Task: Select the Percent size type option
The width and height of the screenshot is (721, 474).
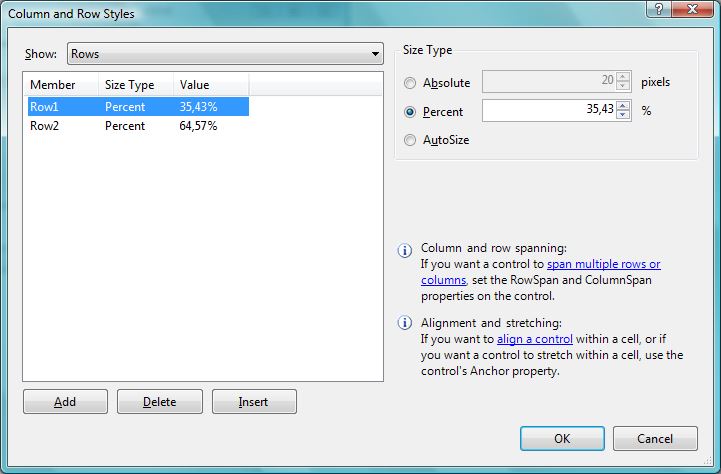Action: coord(410,112)
